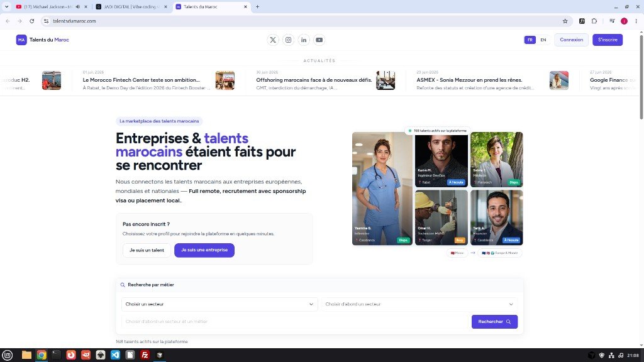Launch the terminal from the taskbar

56,355
